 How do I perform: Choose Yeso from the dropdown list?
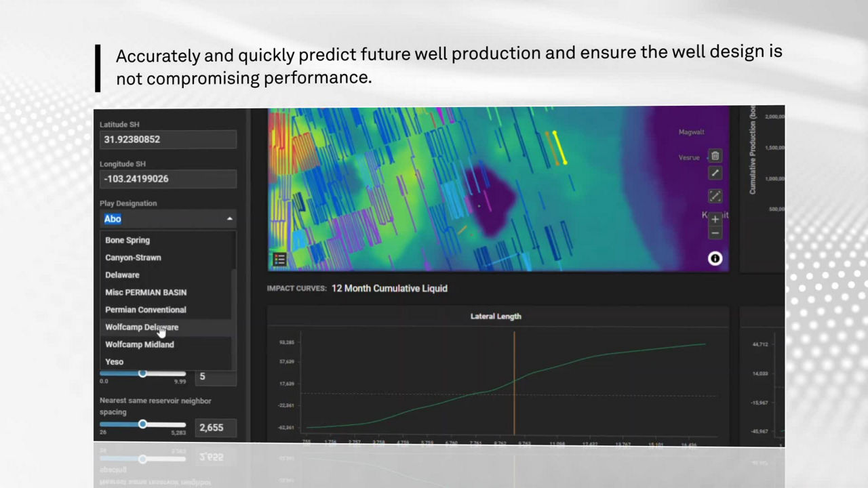[115, 362]
